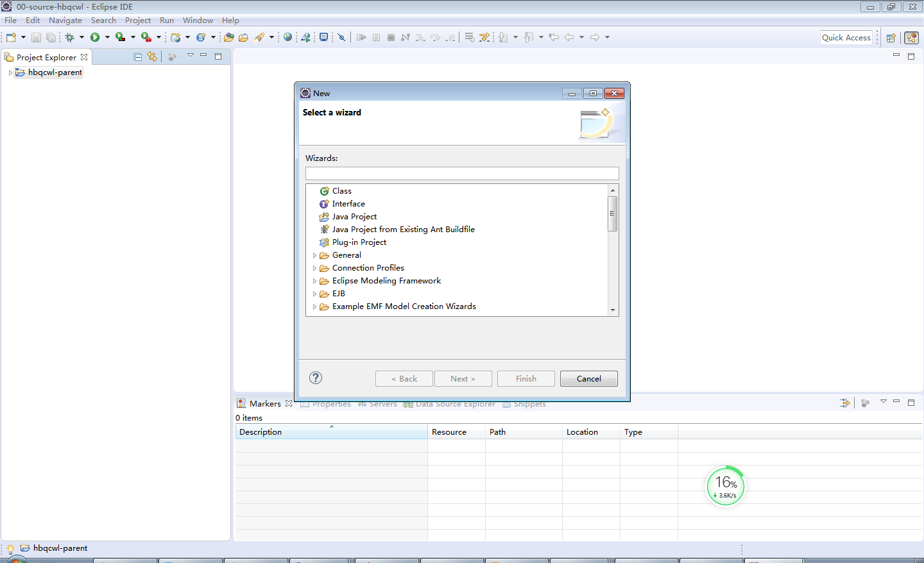
Task: Select the Java EE perspective icon
Action: click(911, 38)
